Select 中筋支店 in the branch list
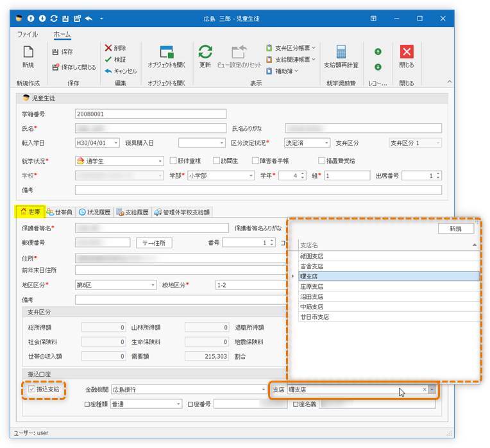490x448 pixels. tap(389, 307)
